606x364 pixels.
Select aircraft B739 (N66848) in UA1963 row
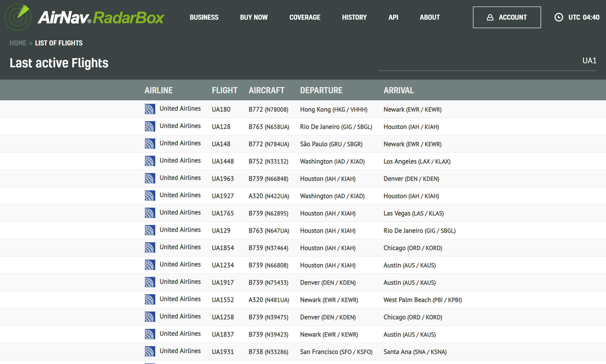[x=268, y=179]
